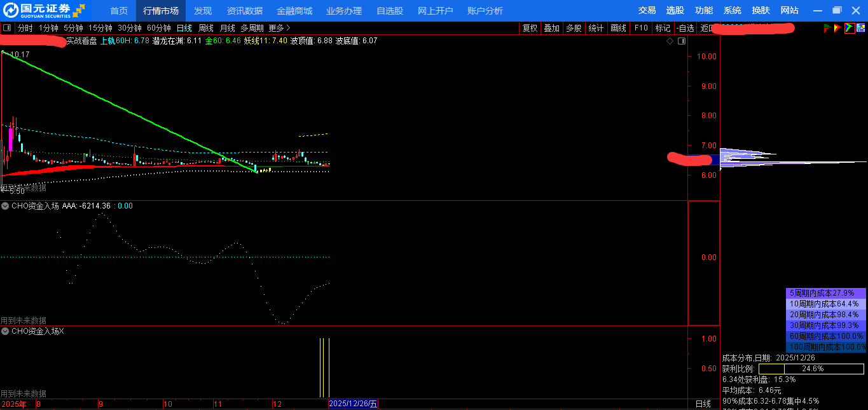Go to 资讯数据 tab
The height and width of the screenshot is (410, 868).
pyautogui.click(x=245, y=11)
